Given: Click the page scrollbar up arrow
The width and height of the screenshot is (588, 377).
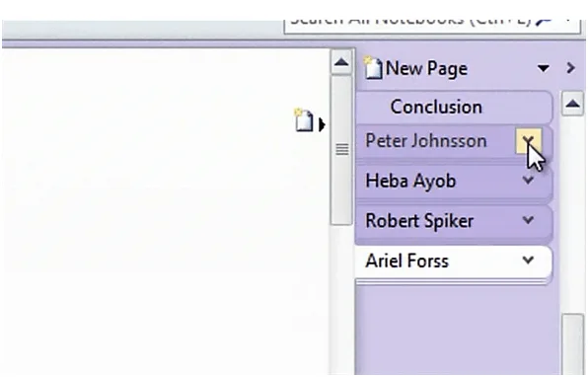Looking at the screenshot, I should (341, 62).
